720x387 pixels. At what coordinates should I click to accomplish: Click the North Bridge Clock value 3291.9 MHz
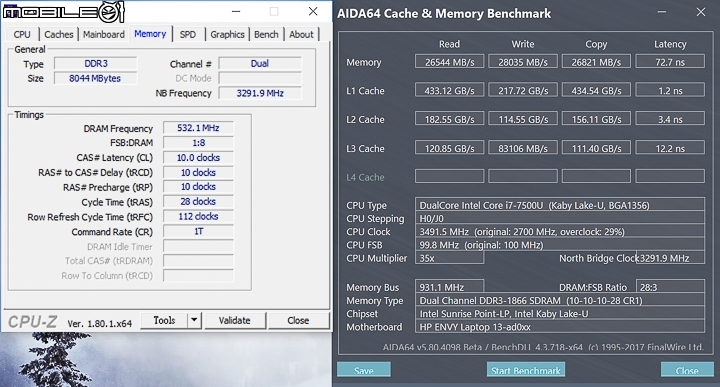pos(671,258)
